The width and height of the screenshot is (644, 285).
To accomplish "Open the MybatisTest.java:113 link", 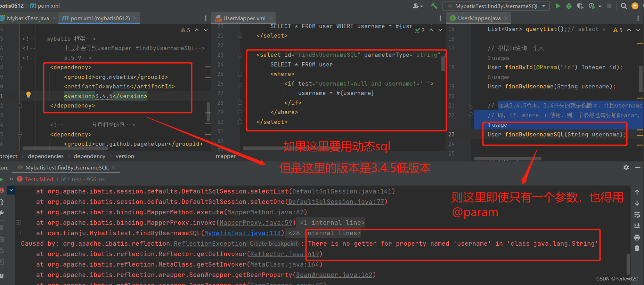I will tap(242, 233).
